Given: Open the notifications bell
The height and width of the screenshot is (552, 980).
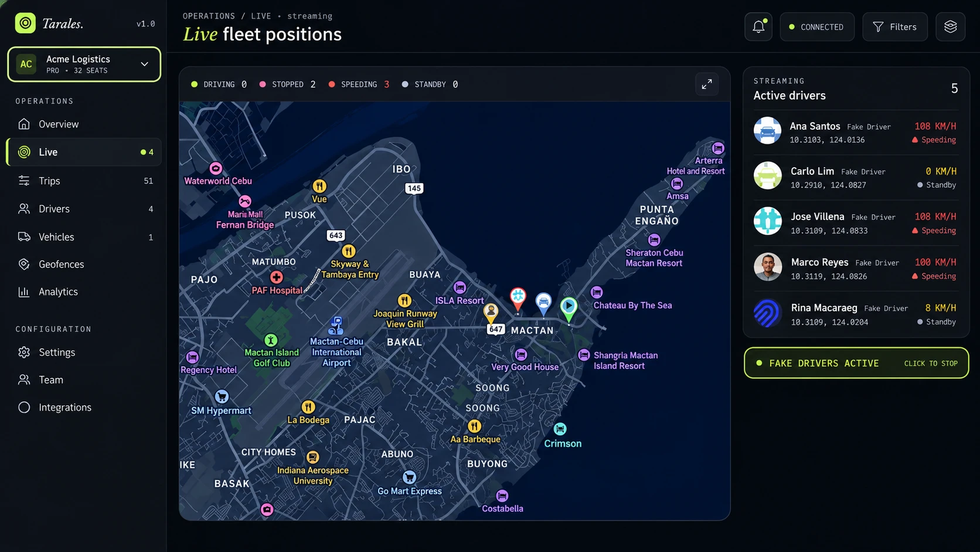Looking at the screenshot, I should (x=758, y=27).
